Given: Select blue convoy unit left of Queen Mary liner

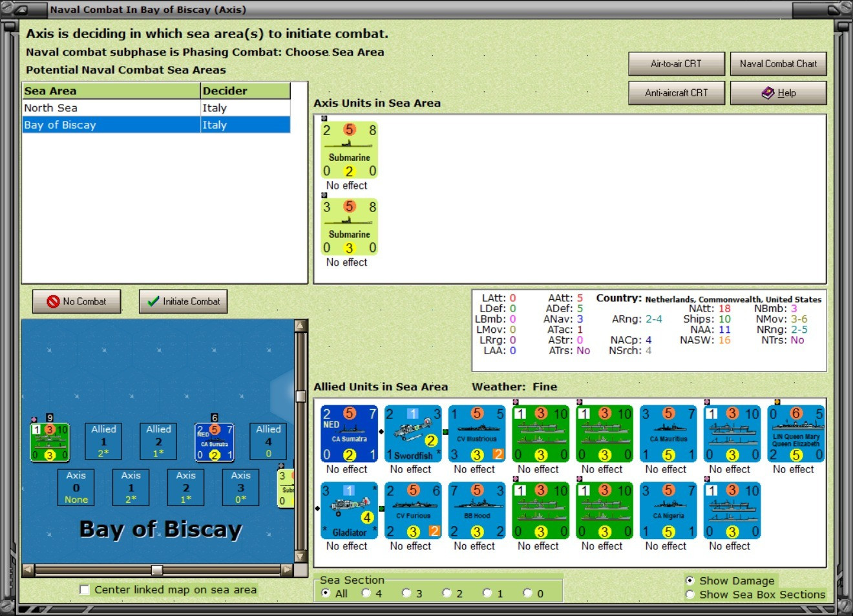Looking at the screenshot, I should click(x=733, y=434).
